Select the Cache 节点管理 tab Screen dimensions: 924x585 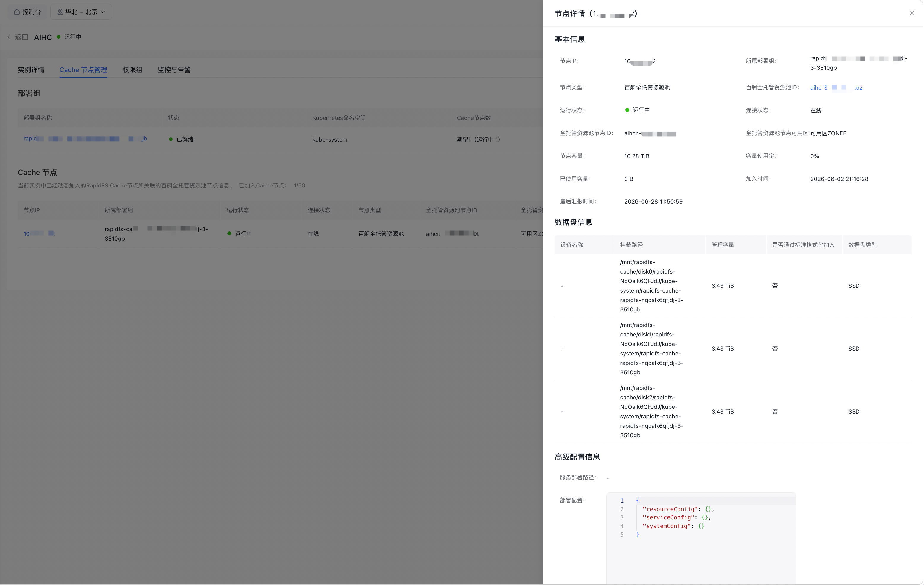tap(83, 70)
